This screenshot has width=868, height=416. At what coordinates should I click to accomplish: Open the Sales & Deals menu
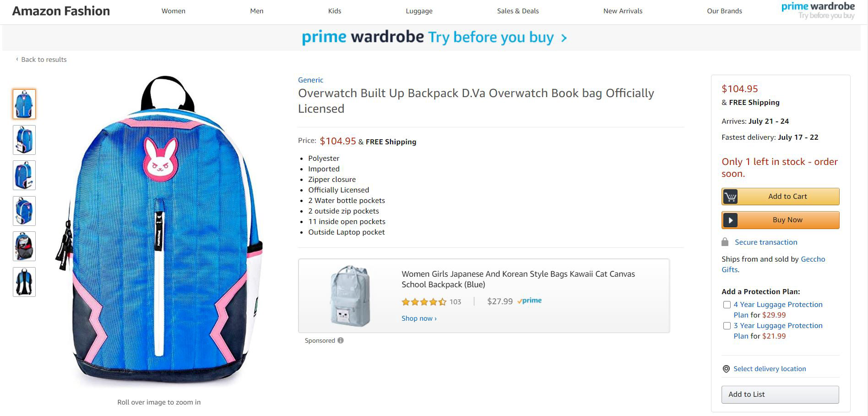tap(518, 11)
